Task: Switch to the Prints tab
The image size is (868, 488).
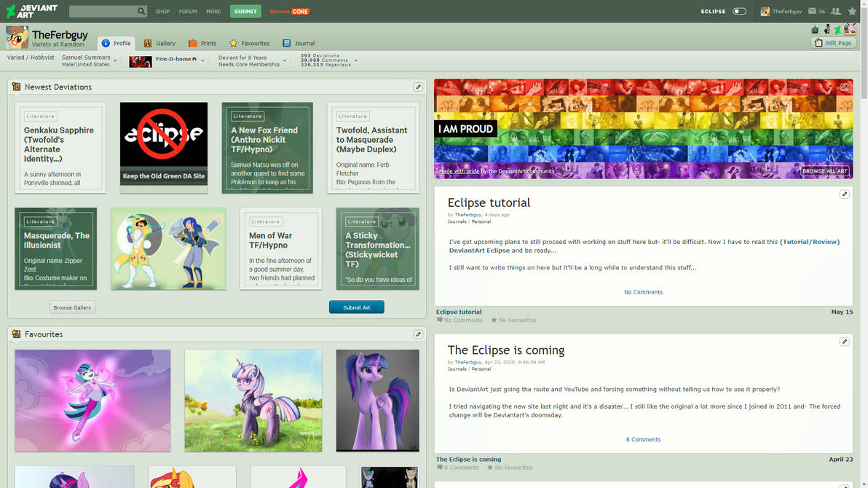Action: [202, 43]
